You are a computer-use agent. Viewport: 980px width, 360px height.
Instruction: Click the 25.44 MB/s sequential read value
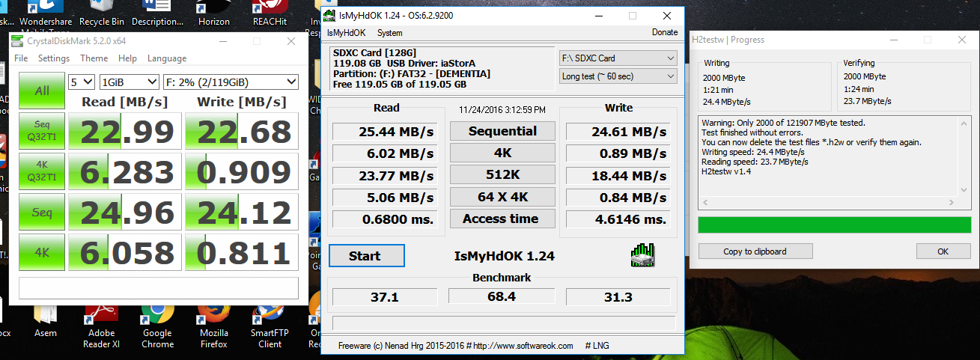point(386,132)
